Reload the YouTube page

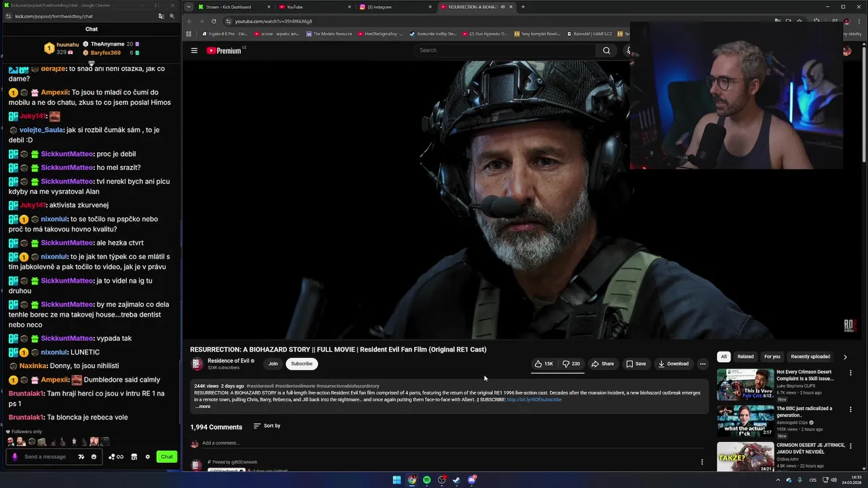coord(214,21)
